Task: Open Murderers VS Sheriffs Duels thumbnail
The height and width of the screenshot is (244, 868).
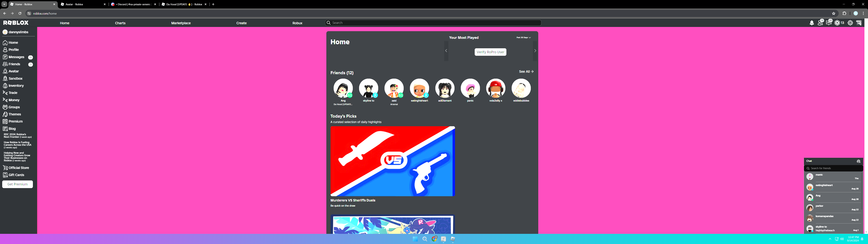Action: pyautogui.click(x=393, y=161)
